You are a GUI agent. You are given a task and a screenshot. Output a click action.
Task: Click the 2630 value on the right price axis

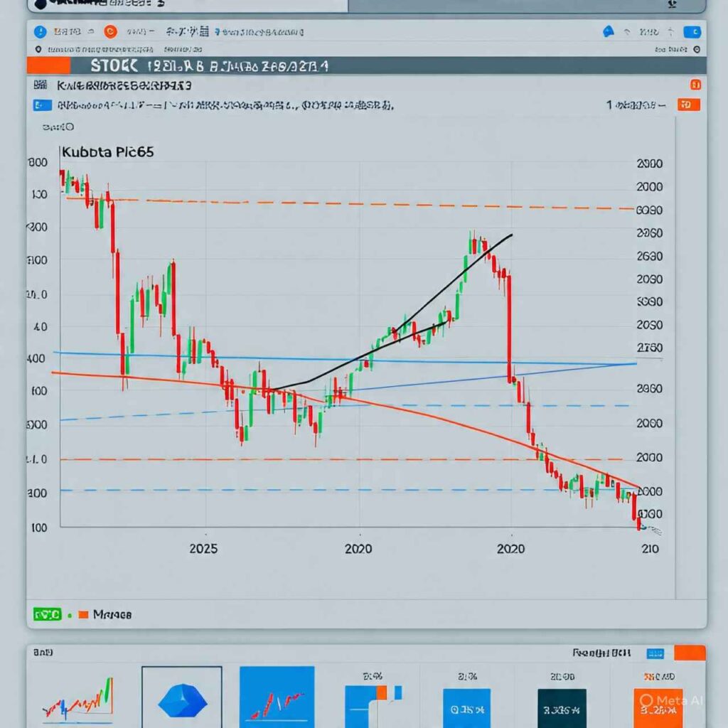coord(650,256)
